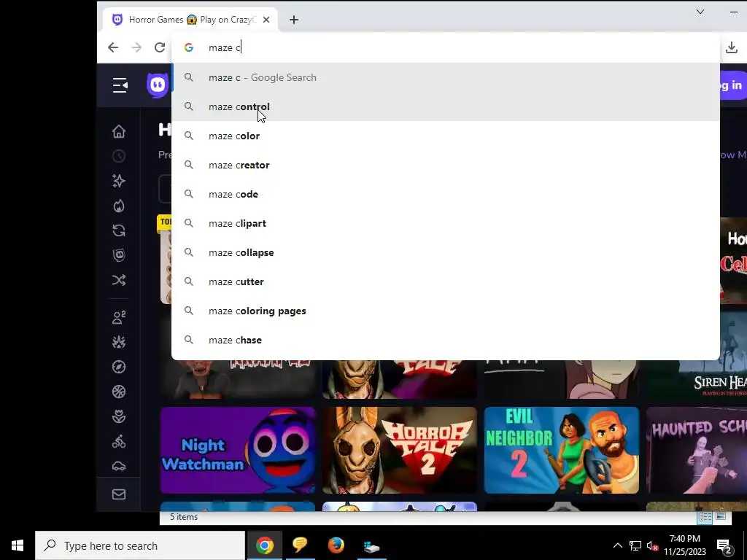The image size is (747, 560).
Task: Choose the 'maze control' suggestion
Action: click(446, 106)
